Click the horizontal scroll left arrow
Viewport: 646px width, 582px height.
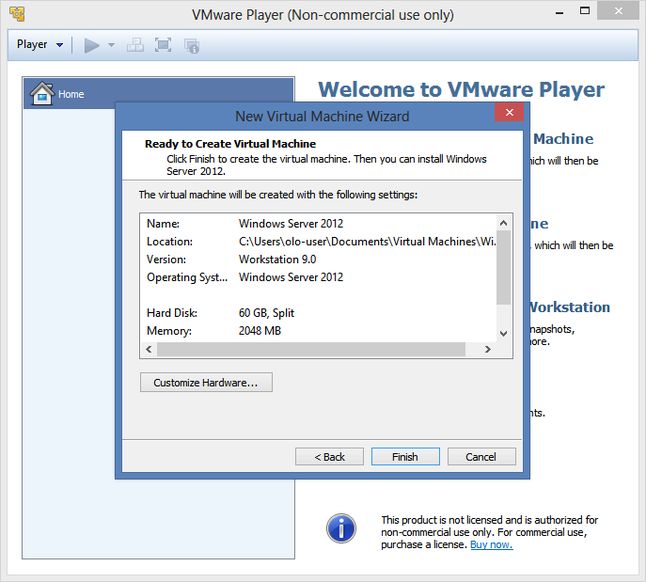click(149, 349)
